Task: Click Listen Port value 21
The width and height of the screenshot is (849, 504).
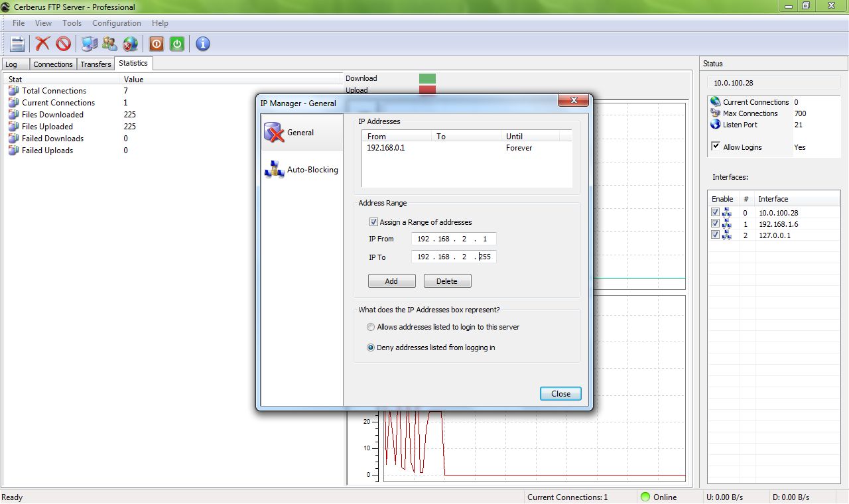Action: (798, 125)
